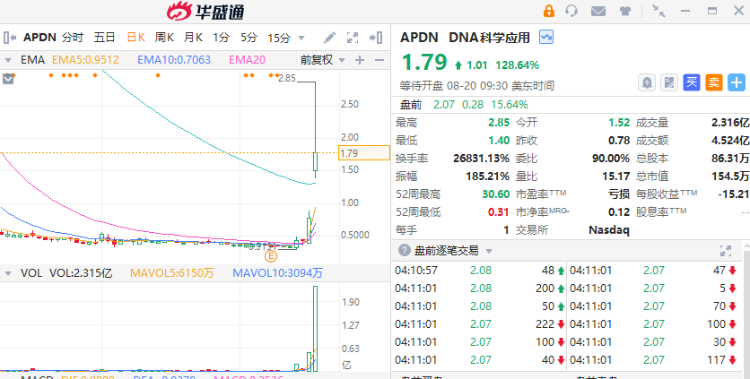Click the EMA10:0.7063 indicator label

[x=174, y=60]
